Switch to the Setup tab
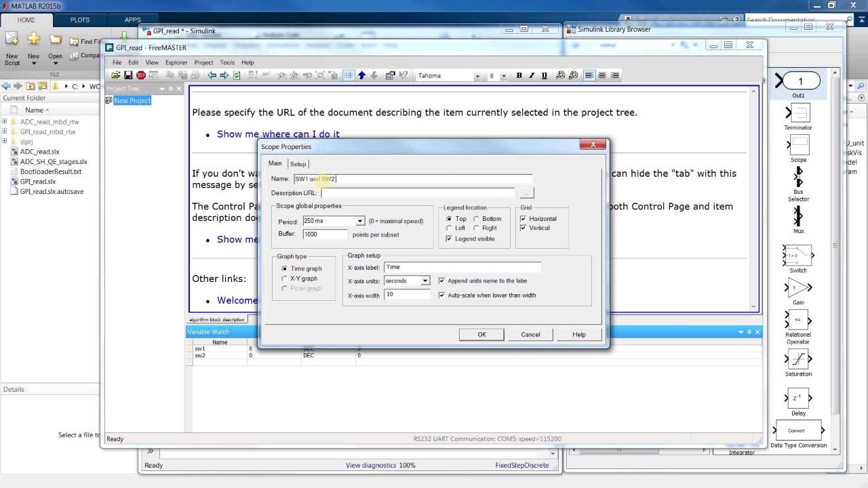Image resolution: width=868 pixels, height=488 pixels. click(x=298, y=164)
